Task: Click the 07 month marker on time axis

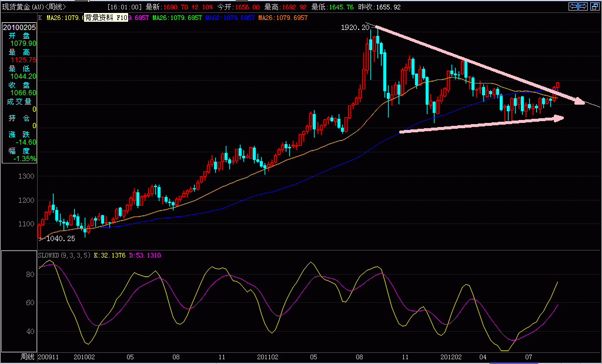Action: (529, 357)
